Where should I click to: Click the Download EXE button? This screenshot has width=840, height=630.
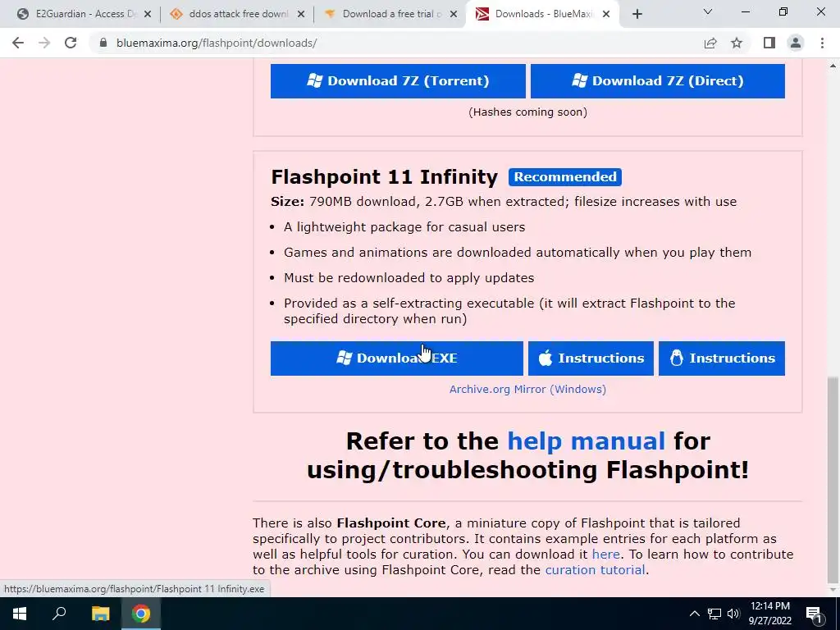click(x=396, y=358)
